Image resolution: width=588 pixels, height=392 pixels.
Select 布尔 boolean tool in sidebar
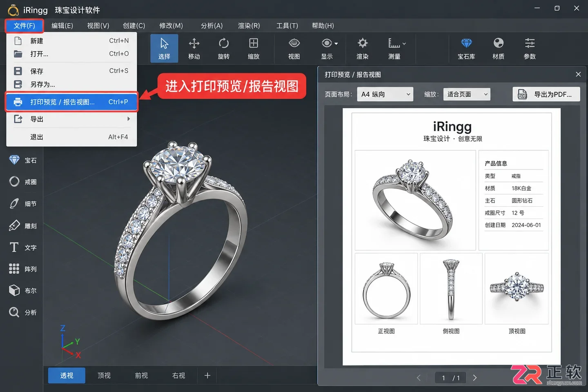click(x=22, y=290)
